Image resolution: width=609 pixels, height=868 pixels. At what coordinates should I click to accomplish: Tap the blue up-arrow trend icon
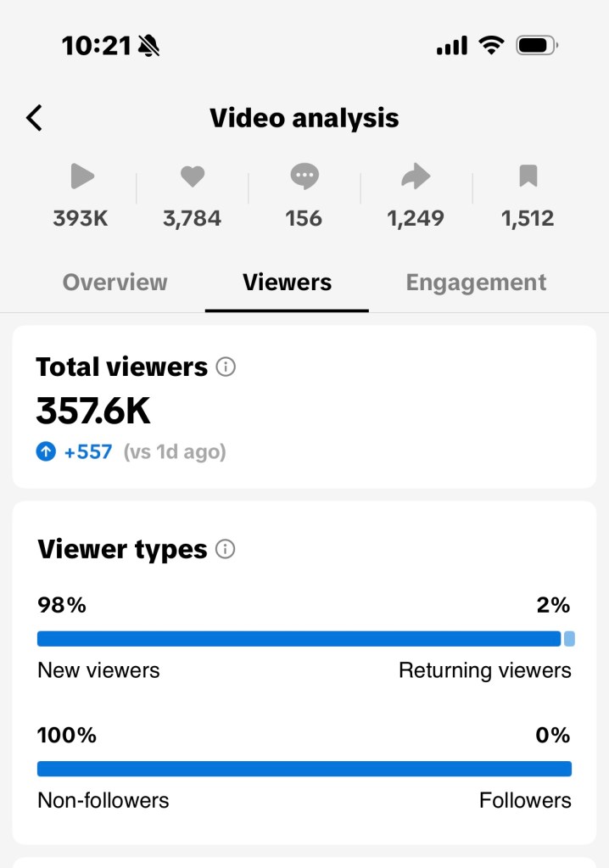(x=46, y=452)
